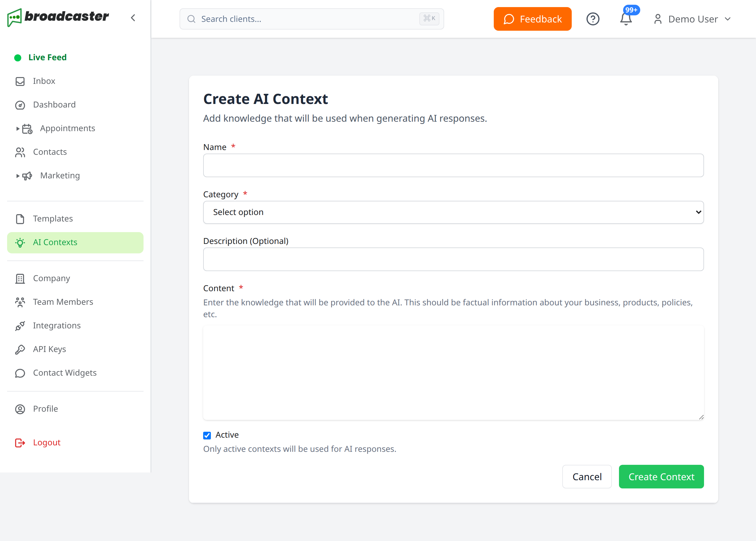Click the Templates document icon
The width and height of the screenshot is (756, 541).
point(20,219)
